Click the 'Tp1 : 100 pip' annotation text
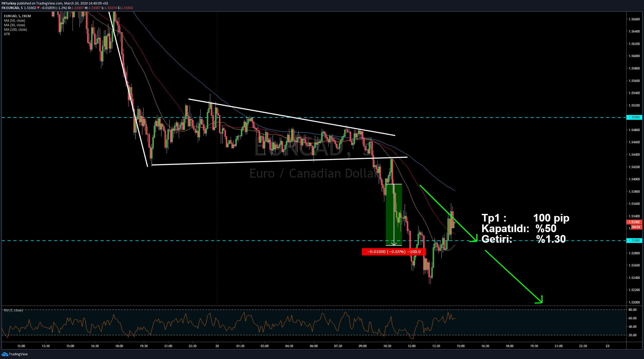 (x=525, y=218)
